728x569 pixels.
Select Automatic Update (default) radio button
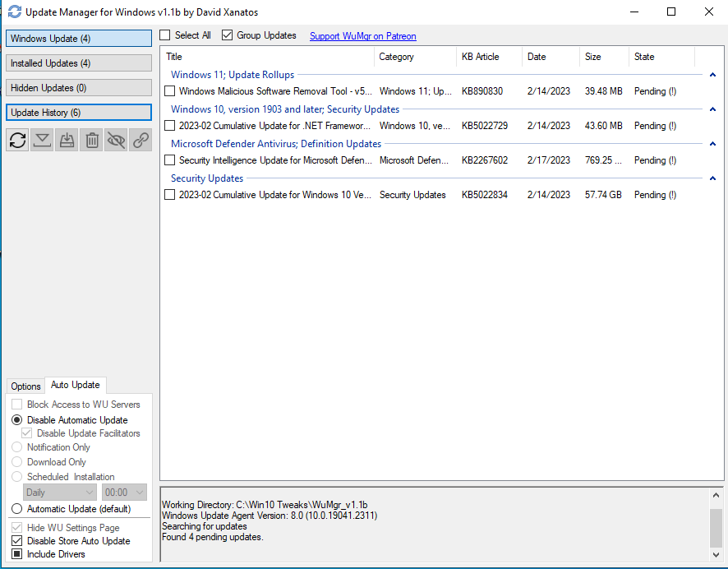tap(16, 509)
